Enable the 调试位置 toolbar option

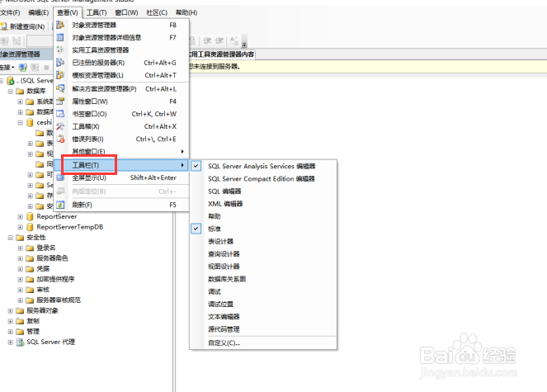220,304
